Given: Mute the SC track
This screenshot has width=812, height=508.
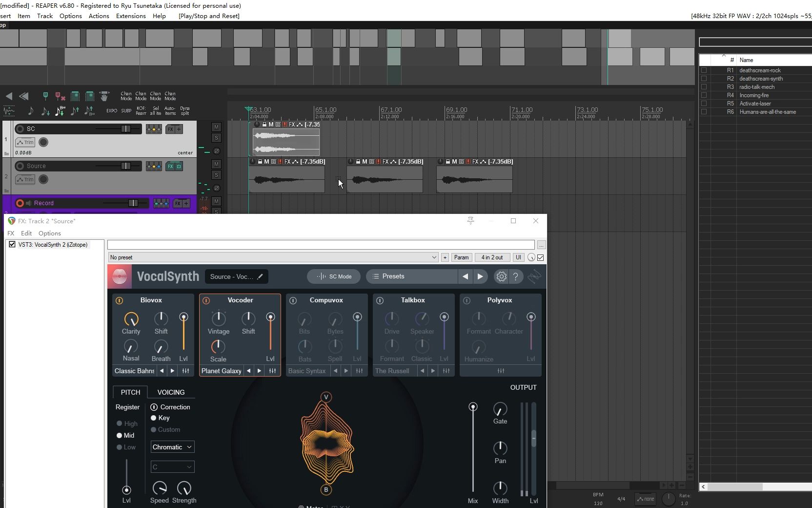Looking at the screenshot, I should click(x=216, y=127).
